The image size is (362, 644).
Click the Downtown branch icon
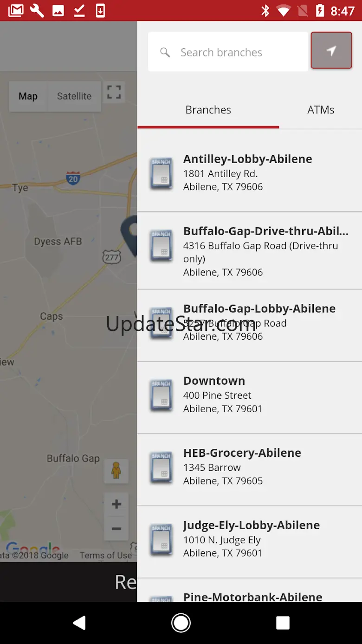click(x=161, y=395)
